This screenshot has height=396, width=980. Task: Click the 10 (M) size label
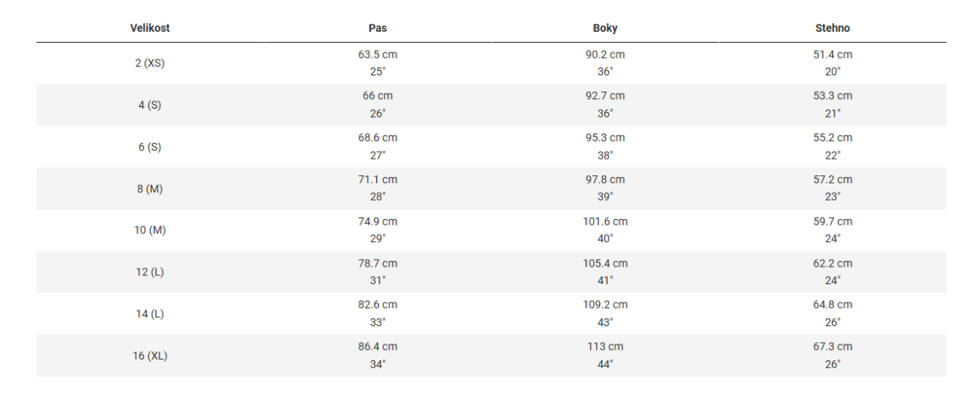[150, 230]
